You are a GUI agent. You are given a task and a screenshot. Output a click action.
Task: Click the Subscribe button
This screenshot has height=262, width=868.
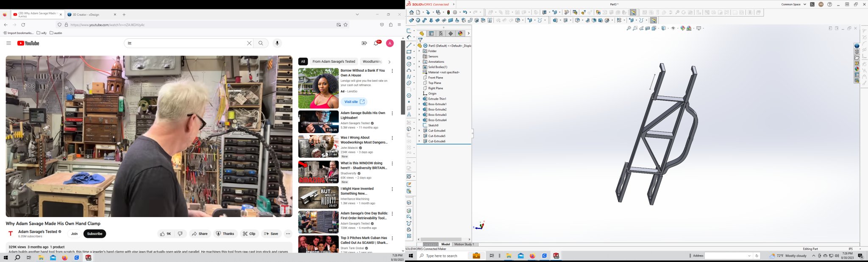[x=95, y=234]
